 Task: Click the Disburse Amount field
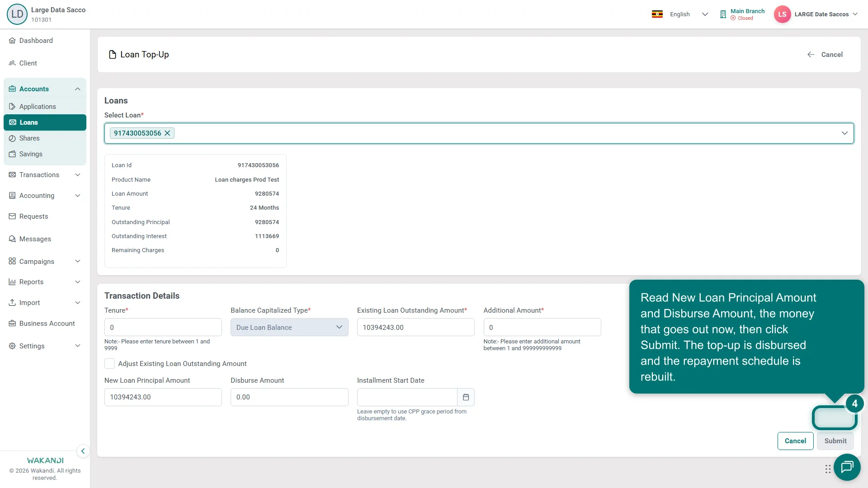coord(289,397)
